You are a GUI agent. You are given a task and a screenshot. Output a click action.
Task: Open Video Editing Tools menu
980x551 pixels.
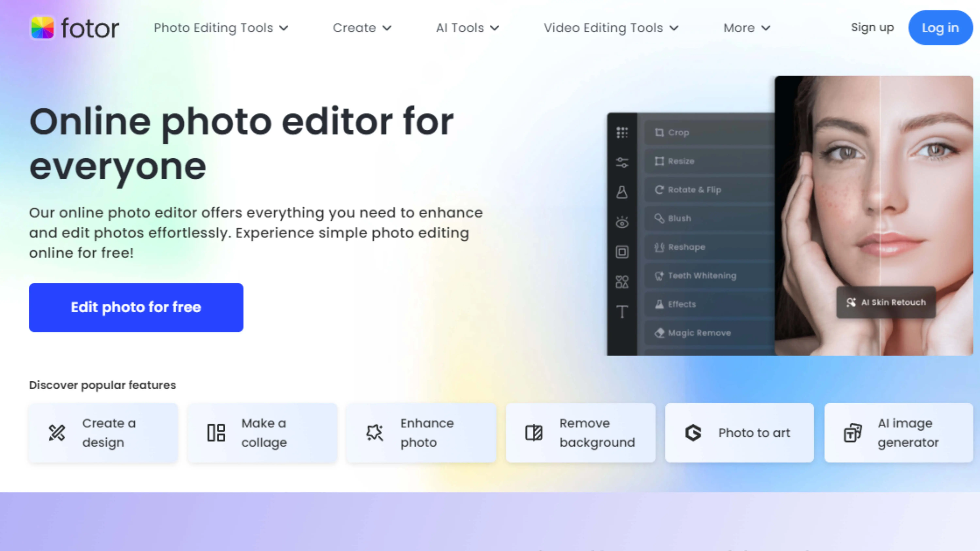(x=611, y=28)
